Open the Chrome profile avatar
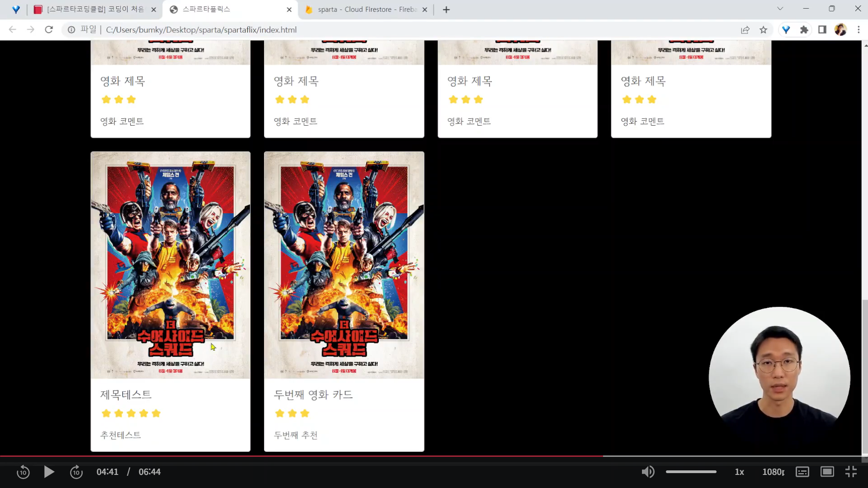The width and height of the screenshot is (868, 488). [840, 30]
